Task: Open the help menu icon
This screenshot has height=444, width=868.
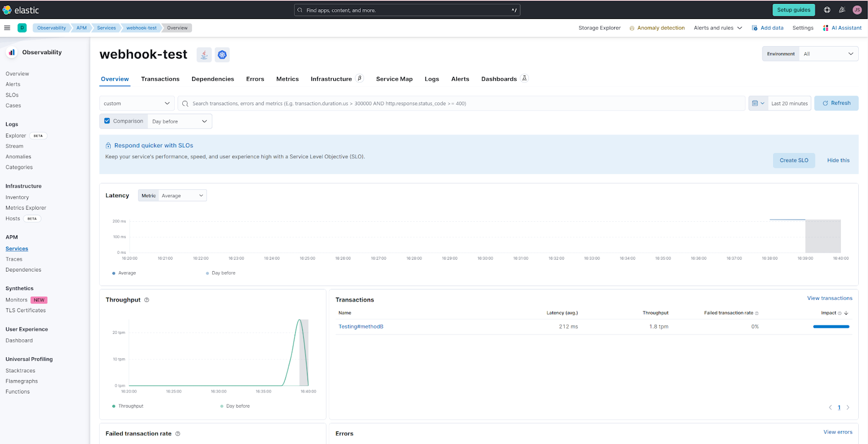Action: (827, 10)
